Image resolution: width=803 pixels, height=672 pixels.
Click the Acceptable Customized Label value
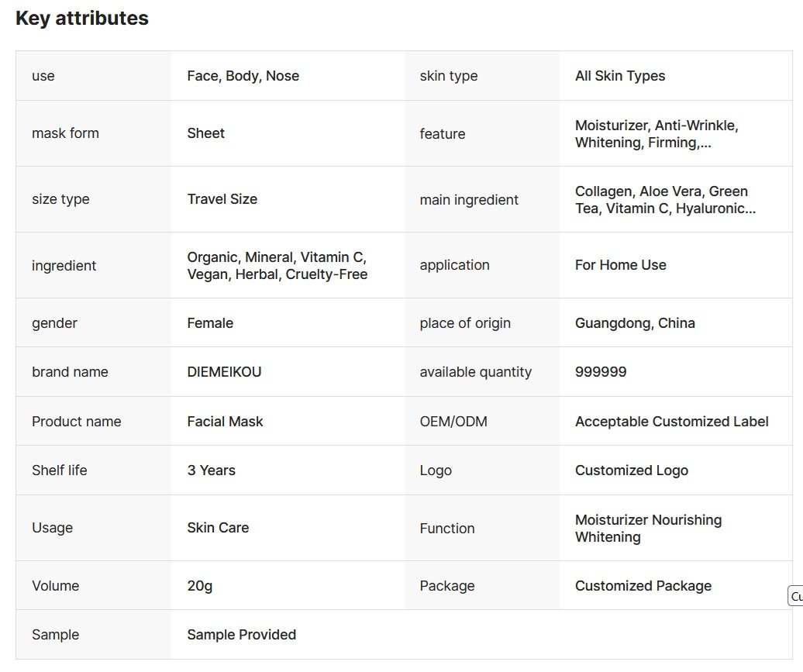(x=671, y=422)
